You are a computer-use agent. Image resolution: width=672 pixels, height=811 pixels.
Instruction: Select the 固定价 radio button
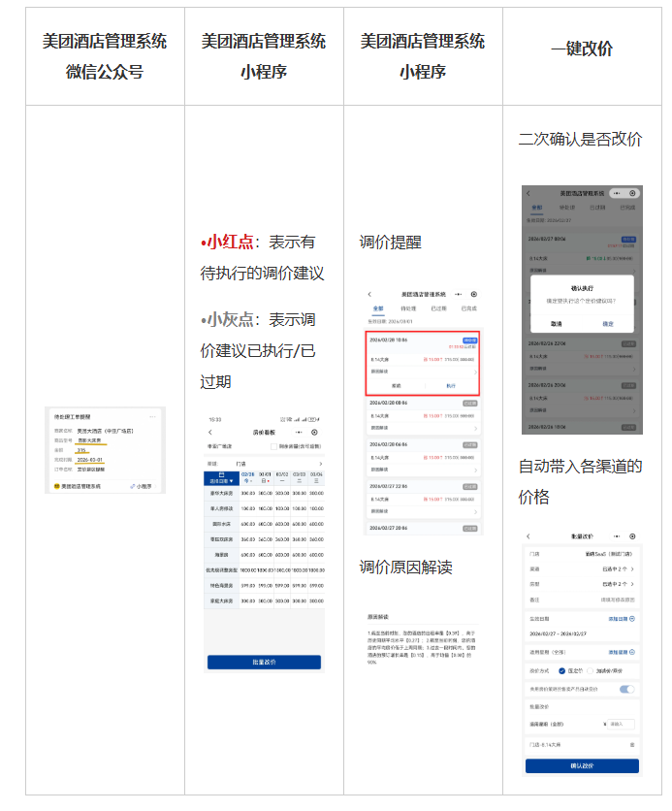561,671
